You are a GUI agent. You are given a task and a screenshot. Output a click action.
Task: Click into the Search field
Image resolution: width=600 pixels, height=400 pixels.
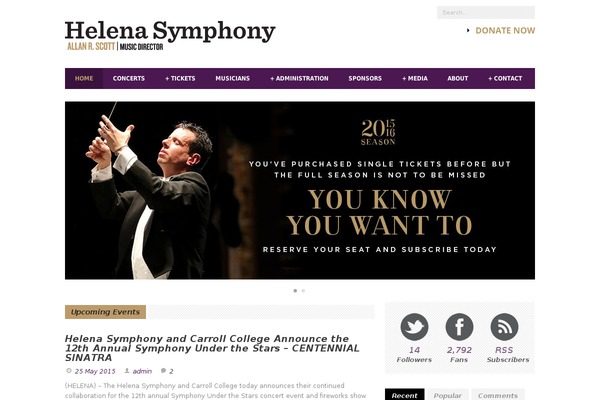tap(486, 12)
